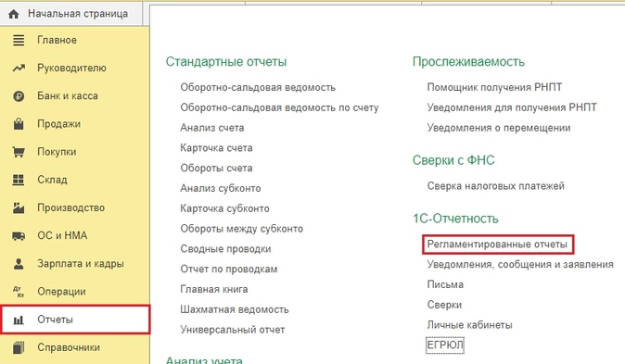The height and width of the screenshot is (364, 625).
Task: Click the Справочники books icon
Action: [x=19, y=347]
